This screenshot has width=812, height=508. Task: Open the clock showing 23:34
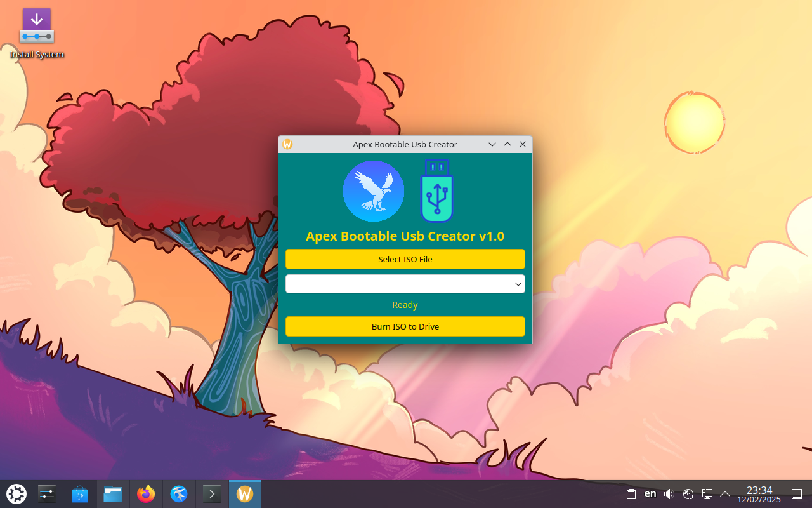pos(759,494)
